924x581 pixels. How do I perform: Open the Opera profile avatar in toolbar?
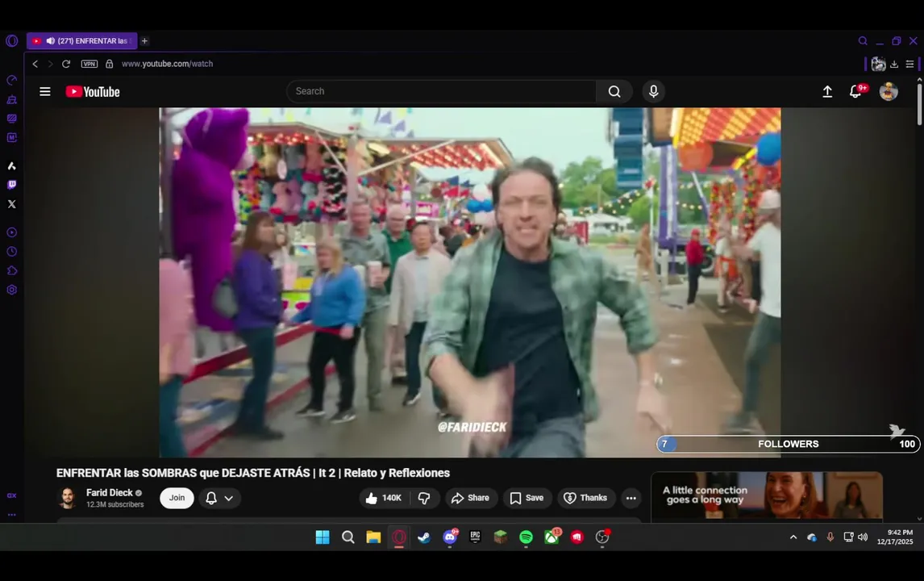pos(878,64)
